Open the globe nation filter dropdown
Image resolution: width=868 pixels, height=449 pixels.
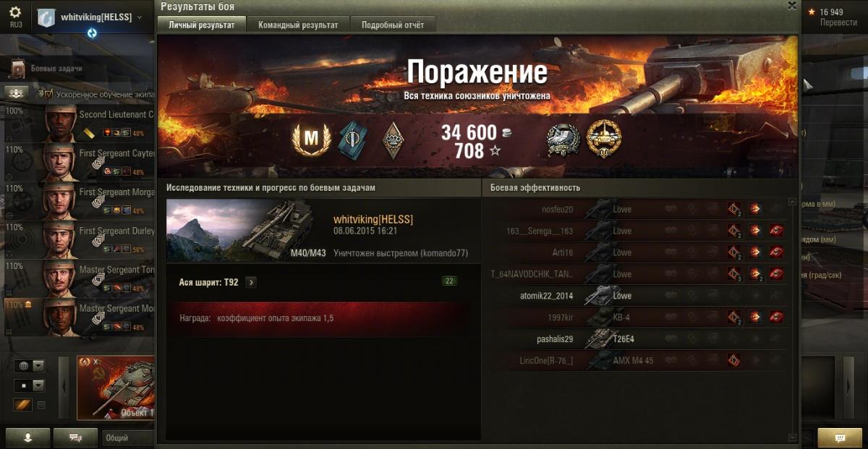point(29,366)
